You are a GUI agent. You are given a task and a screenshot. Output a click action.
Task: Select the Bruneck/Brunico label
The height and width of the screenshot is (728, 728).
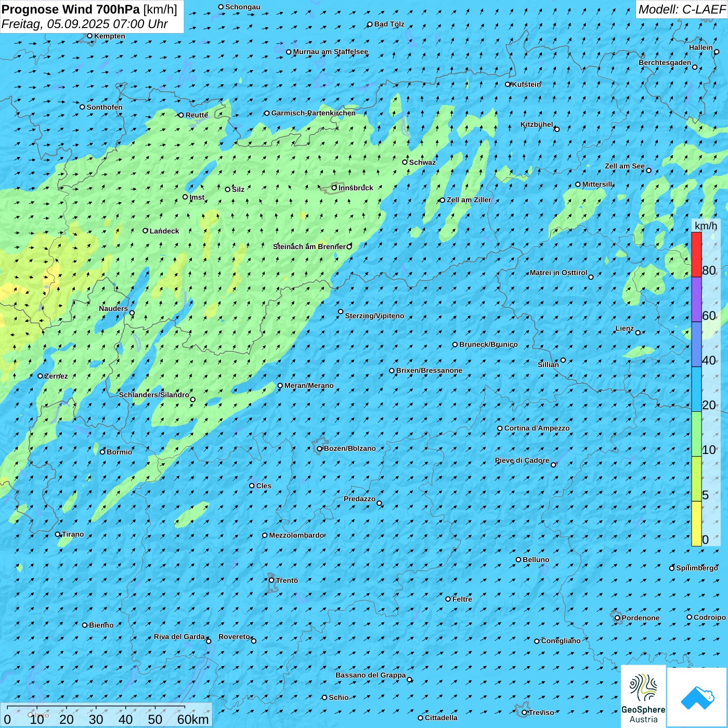(489, 344)
